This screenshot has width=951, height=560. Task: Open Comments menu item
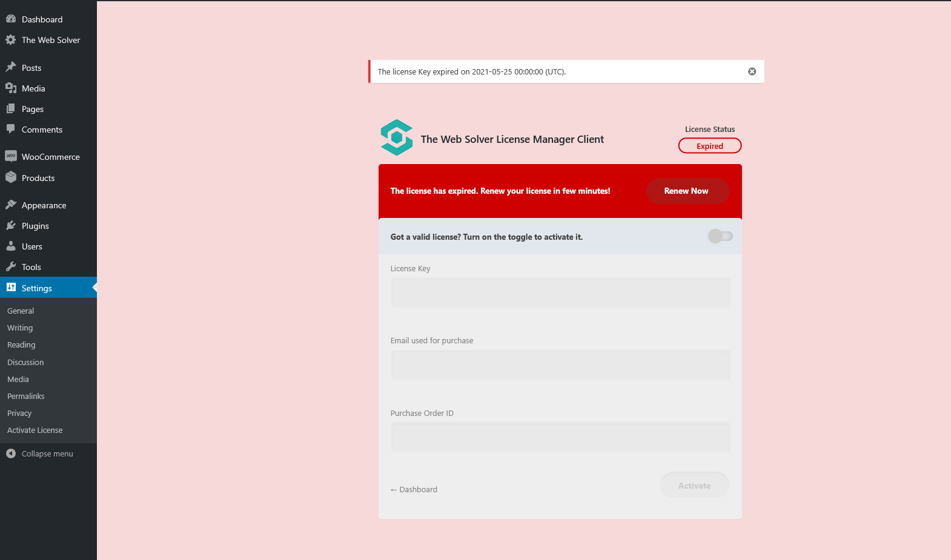click(x=48, y=130)
